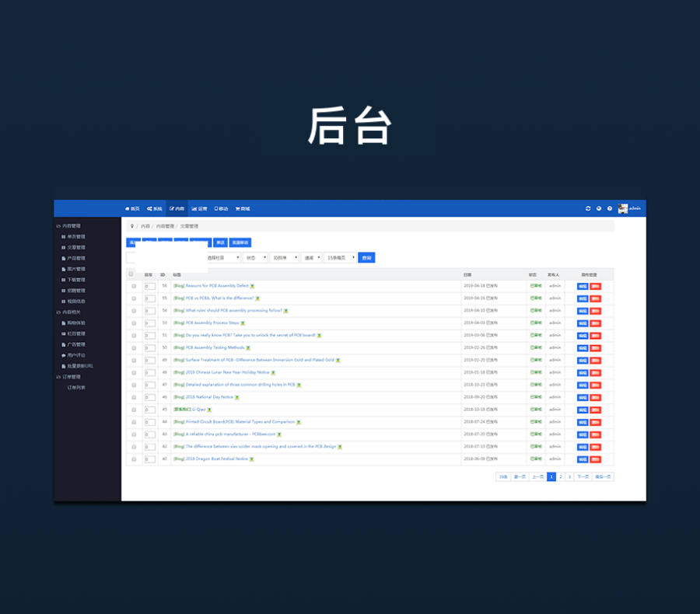The image size is (700, 614).
Task: Open the 15条每页 per-page dropdown
Action: pyautogui.click(x=340, y=258)
